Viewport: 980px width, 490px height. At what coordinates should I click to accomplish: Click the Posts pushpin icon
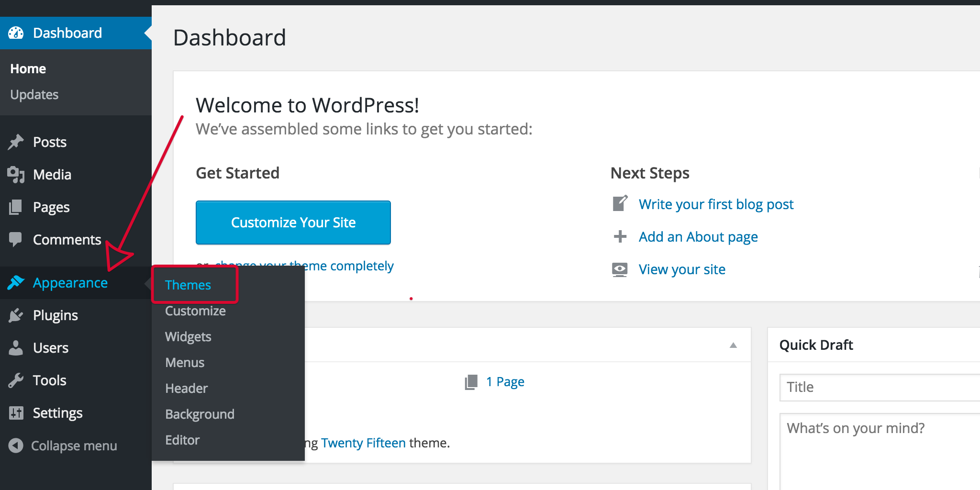pyautogui.click(x=16, y=142)
